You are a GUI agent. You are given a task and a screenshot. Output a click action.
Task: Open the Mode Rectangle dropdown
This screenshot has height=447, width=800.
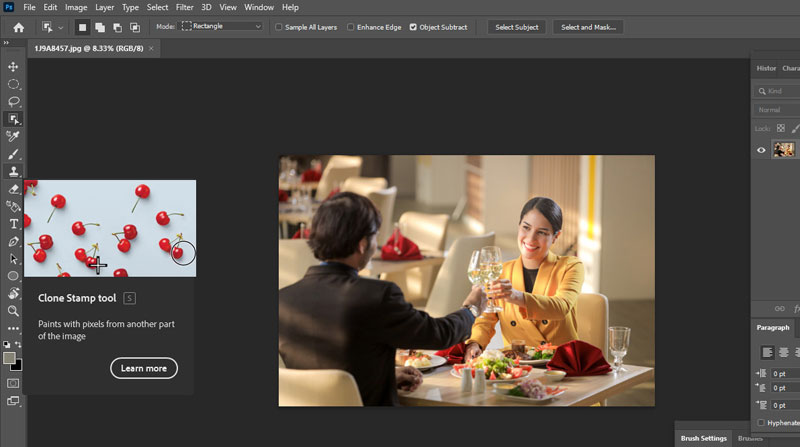221,27
